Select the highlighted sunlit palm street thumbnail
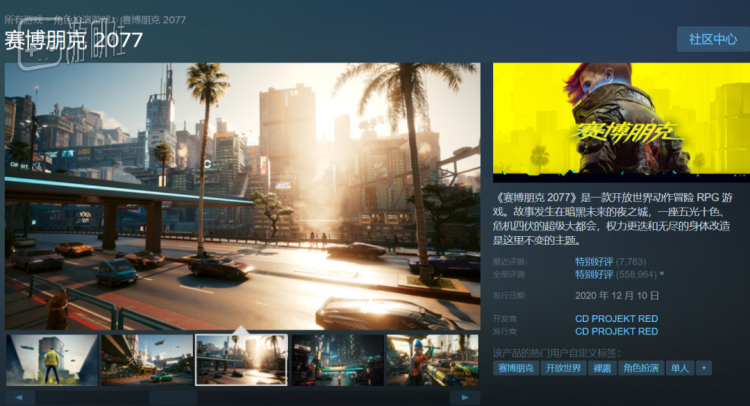The height and width of the screenshot is (406, 750). click(x=242, y=360)
